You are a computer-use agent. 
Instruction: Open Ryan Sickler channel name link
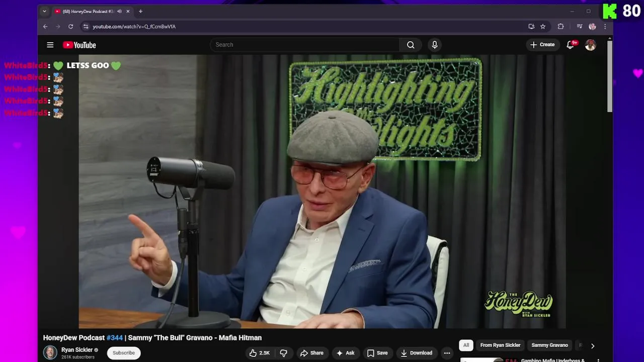(77, 350)
